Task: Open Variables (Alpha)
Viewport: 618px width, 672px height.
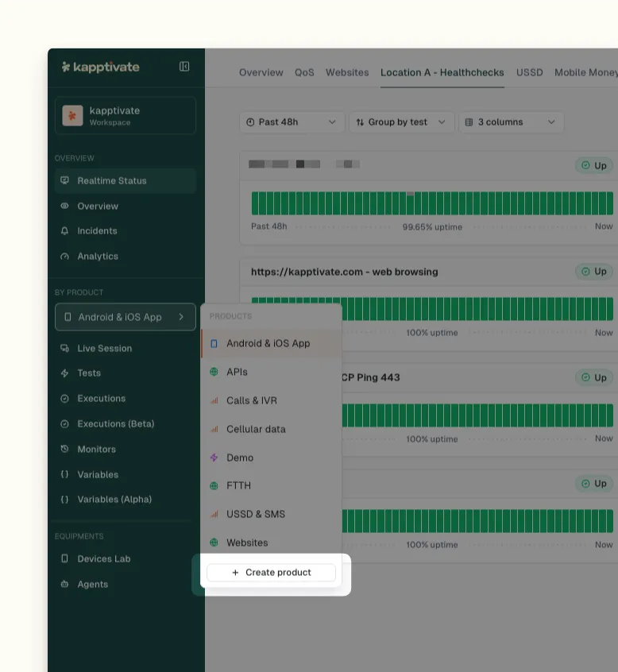Action: (x=126, y=500)
